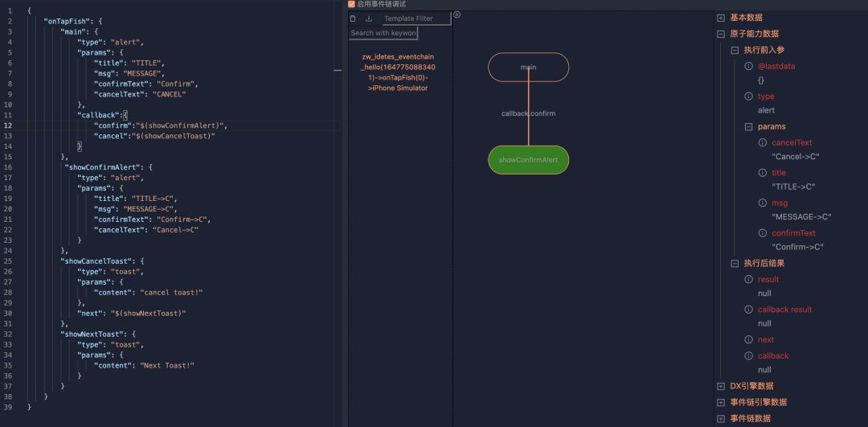Expand the 基本数据 section
The width and height of the screenshot is (868, 427).
click(x=721, y=18)
